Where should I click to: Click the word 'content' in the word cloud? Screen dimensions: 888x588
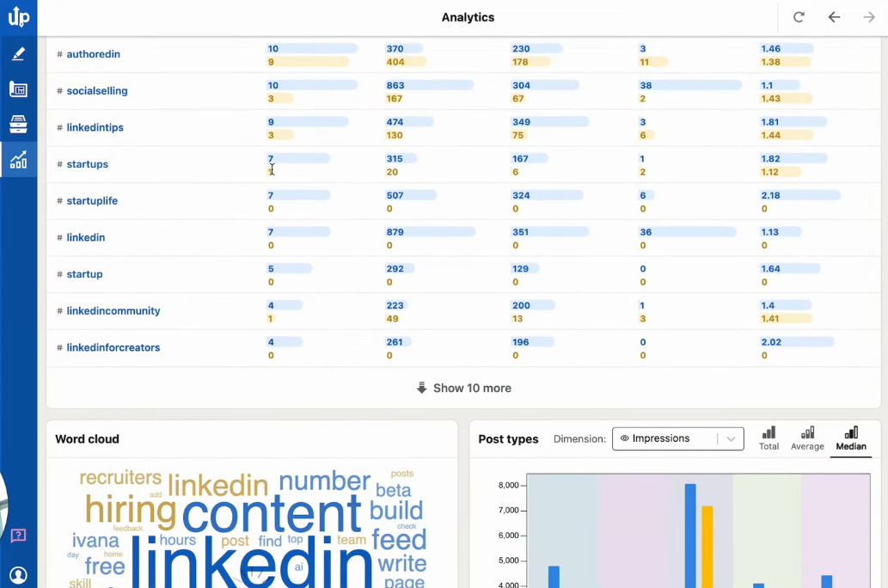tap(271, 513)
